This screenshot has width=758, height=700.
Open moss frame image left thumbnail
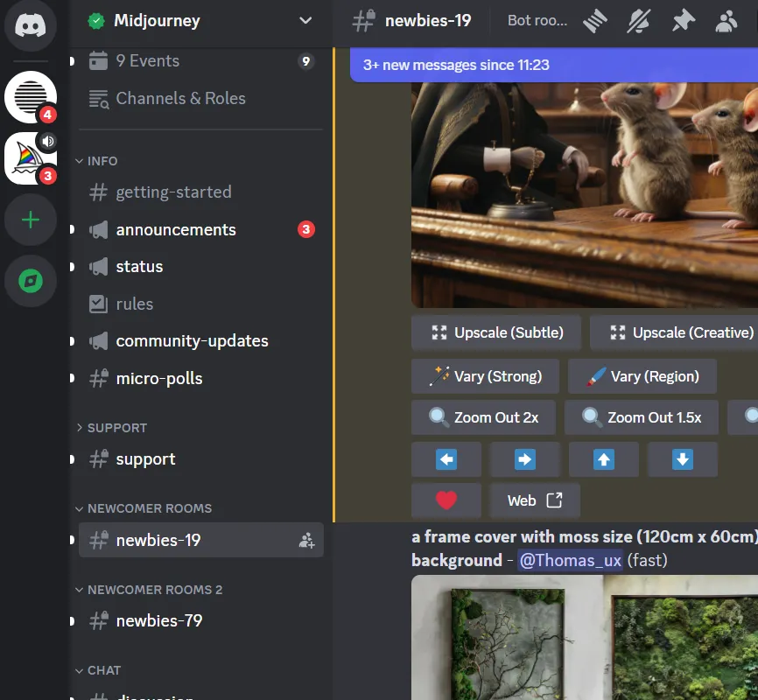(507, 638)
